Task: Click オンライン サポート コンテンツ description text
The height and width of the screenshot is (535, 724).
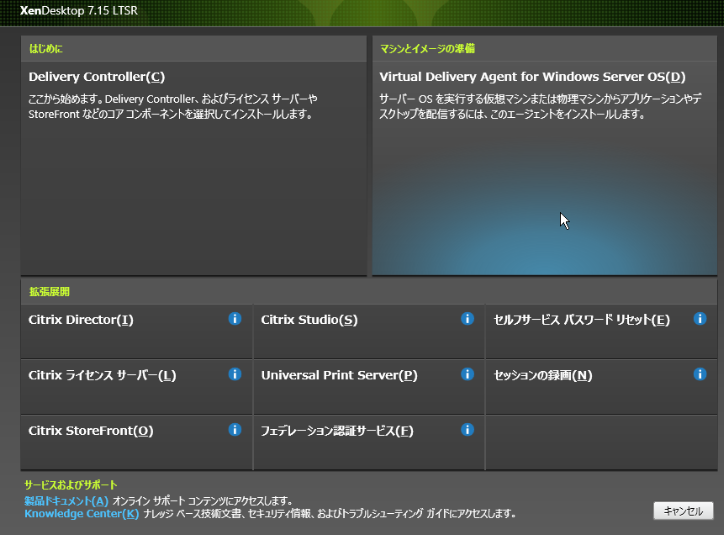Action: pyautogui.click(x=203, y=501)
